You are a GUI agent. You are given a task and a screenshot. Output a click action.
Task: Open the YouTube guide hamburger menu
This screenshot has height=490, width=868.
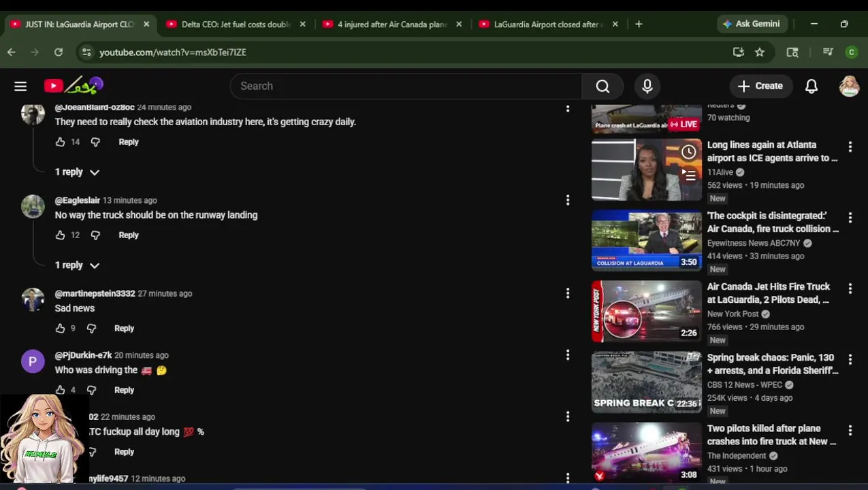pyautogui.click(x=20, y=86)
